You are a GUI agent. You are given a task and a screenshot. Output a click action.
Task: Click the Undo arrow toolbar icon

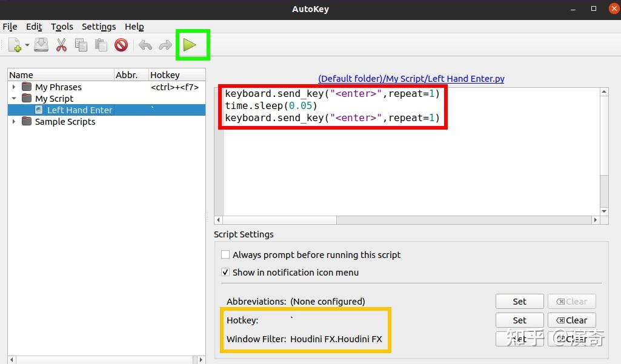tap(145, 44)
